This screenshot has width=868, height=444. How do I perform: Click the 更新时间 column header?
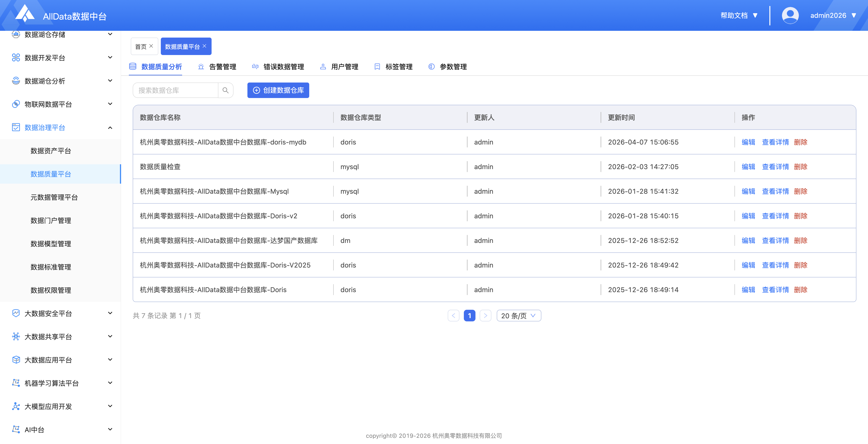point(621,118)
